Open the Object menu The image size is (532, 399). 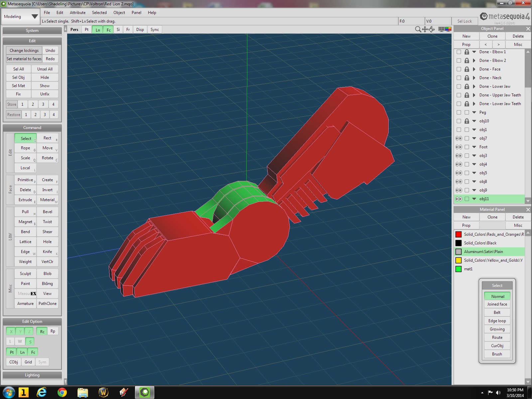[x=119, y=13]
